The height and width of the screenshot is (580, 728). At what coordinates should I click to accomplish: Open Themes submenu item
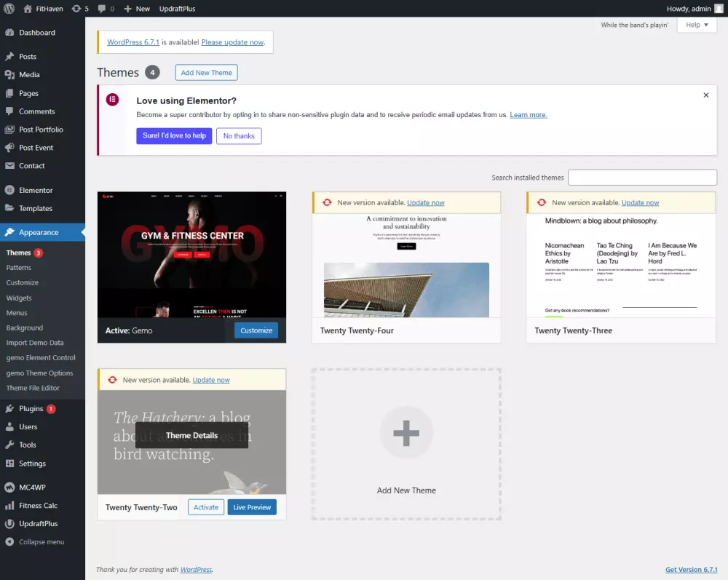(x=19, y=253)
